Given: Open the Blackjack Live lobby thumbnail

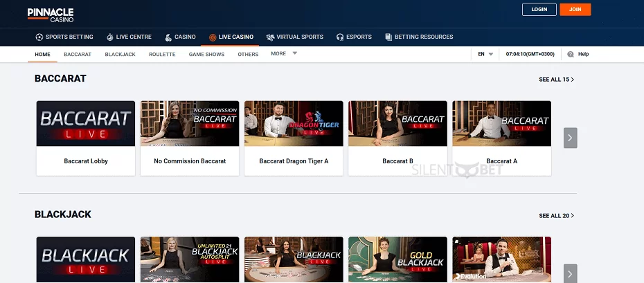Looking at the screenshot, I should (x=86, y=259).
